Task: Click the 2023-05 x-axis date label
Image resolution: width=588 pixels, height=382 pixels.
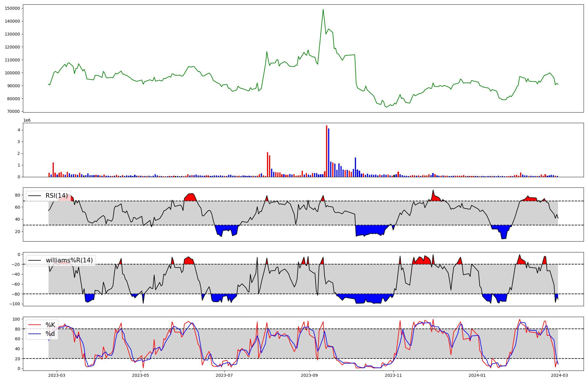Action: [141, 375]
